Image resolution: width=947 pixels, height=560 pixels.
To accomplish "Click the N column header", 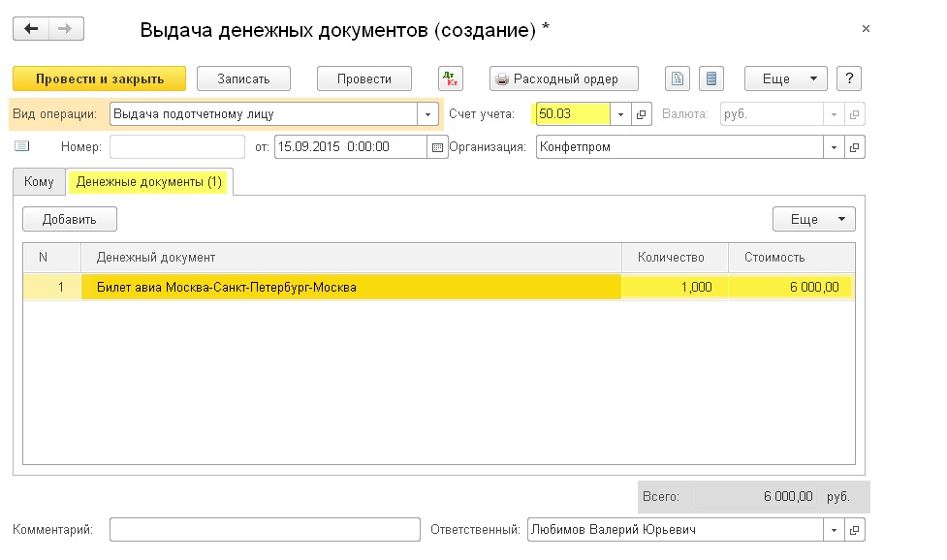I will tap(52, 258).
